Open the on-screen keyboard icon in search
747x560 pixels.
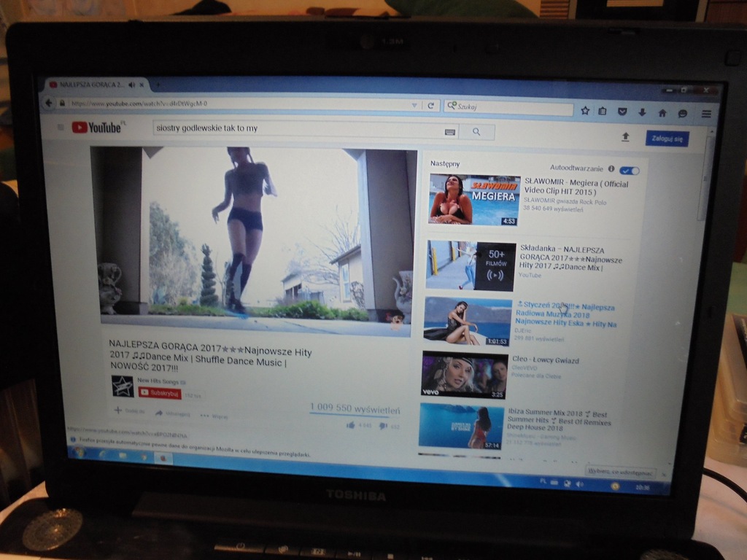(449, 132)
